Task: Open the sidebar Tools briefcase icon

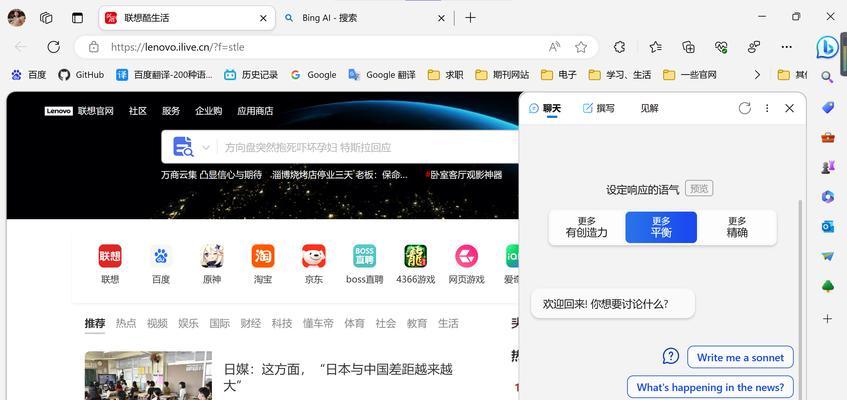Action: 828,137
